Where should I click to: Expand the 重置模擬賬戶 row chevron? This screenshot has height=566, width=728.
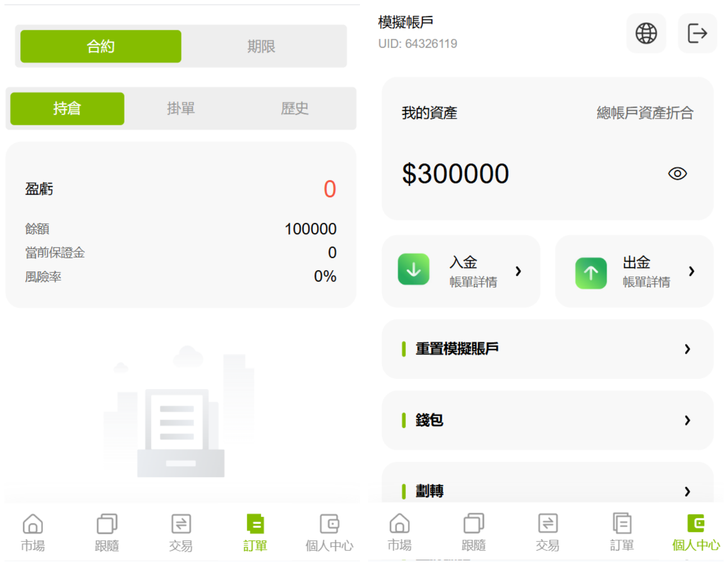687,349
